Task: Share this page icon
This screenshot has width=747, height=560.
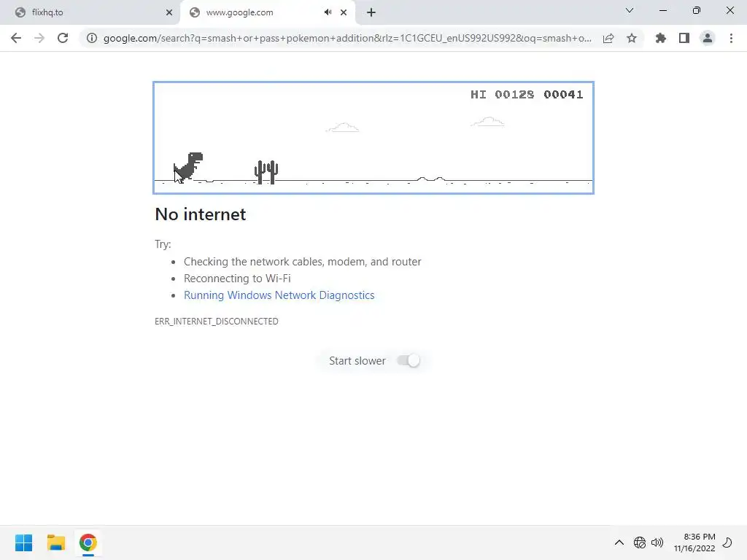Action: 608,38
